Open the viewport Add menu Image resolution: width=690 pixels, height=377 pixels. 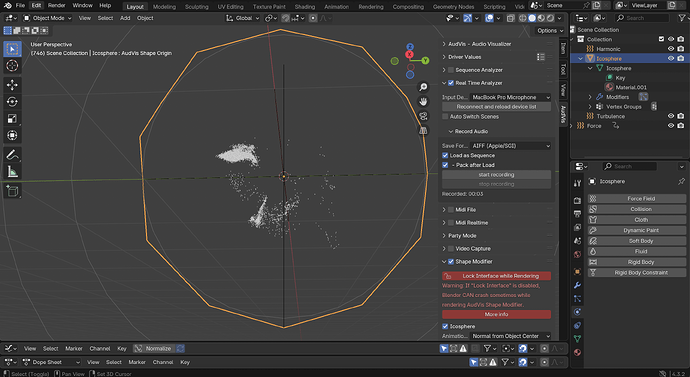point(125,18)
